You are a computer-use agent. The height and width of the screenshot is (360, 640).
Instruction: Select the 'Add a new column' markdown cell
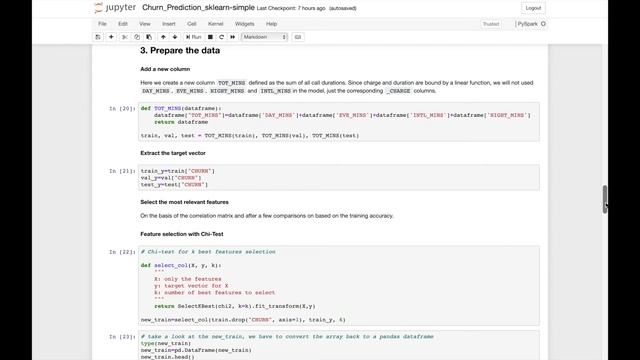165,69
